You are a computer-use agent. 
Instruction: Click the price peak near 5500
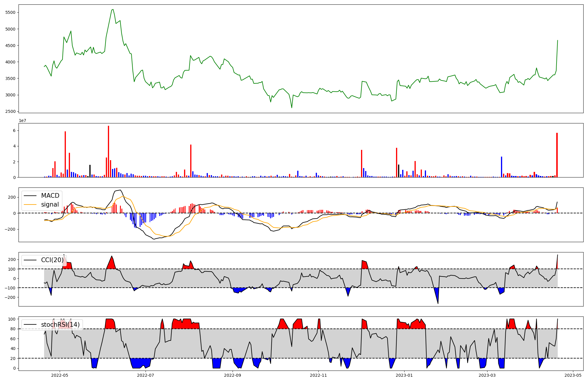tap(113, 9)
